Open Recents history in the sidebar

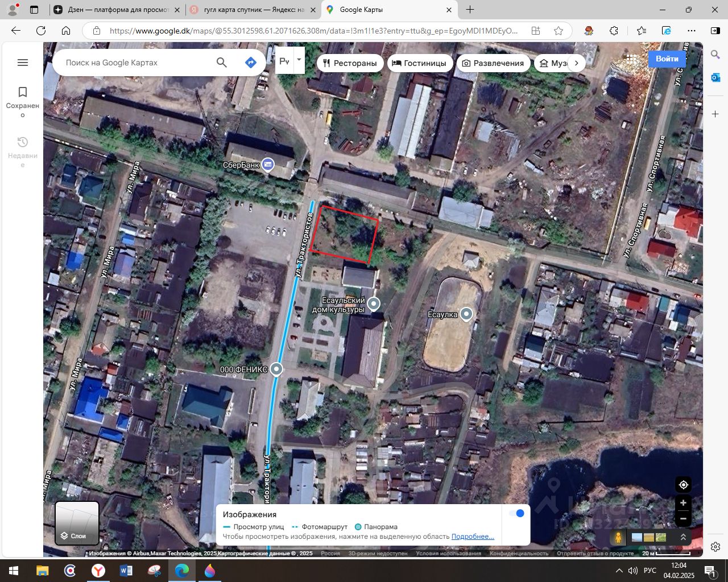click(x=23, y=142)
